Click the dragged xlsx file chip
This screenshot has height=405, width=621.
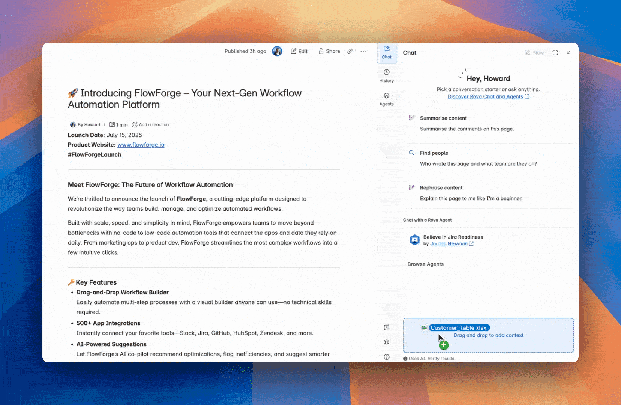459,328
